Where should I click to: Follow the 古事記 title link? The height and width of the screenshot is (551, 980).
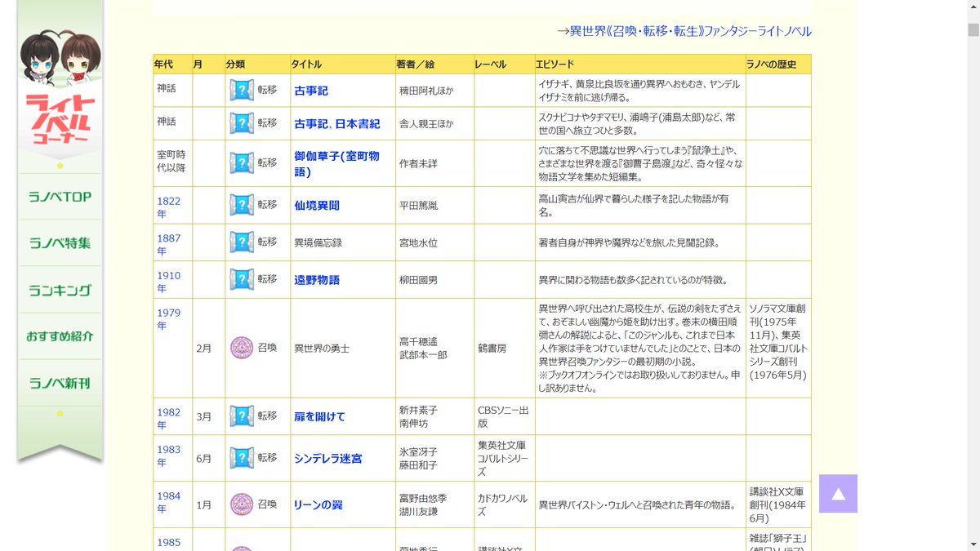click(313, 90)
